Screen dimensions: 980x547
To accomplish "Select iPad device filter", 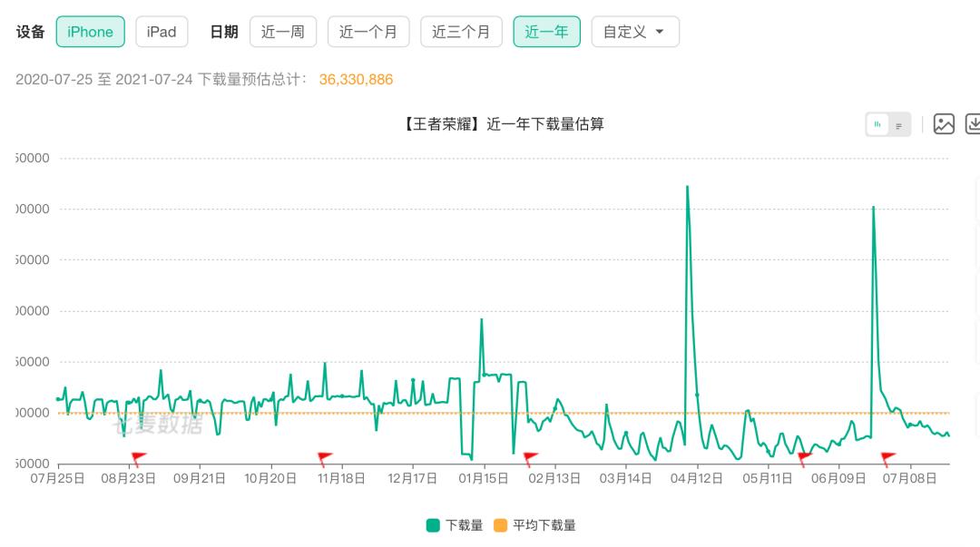I will 162,32.
